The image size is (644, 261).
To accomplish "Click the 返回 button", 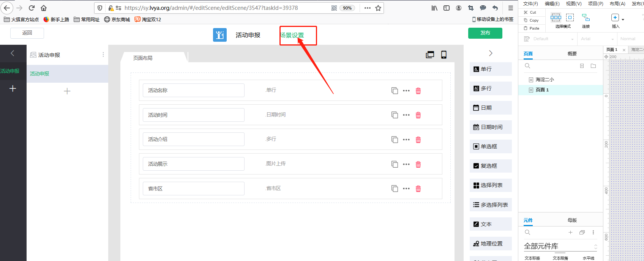I will (x=27, y=33).
